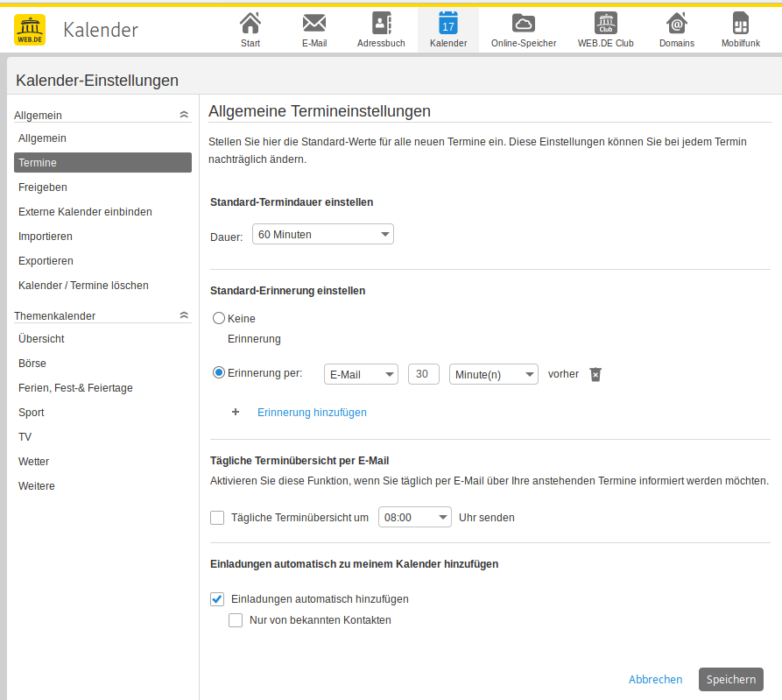Open the Dauer '60 Minuten' dropdown
782x700 pixels.
322,234
